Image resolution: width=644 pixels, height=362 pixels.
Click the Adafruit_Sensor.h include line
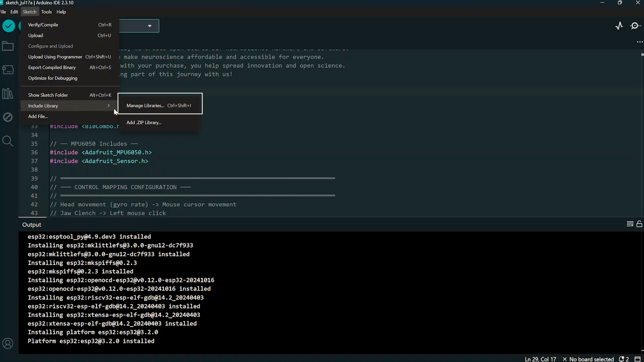[99, 161]
